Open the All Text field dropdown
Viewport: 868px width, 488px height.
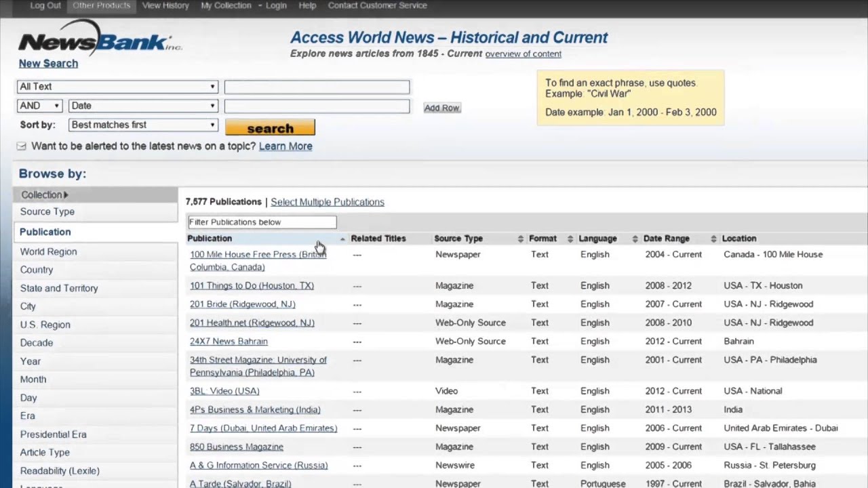[118, 87]
